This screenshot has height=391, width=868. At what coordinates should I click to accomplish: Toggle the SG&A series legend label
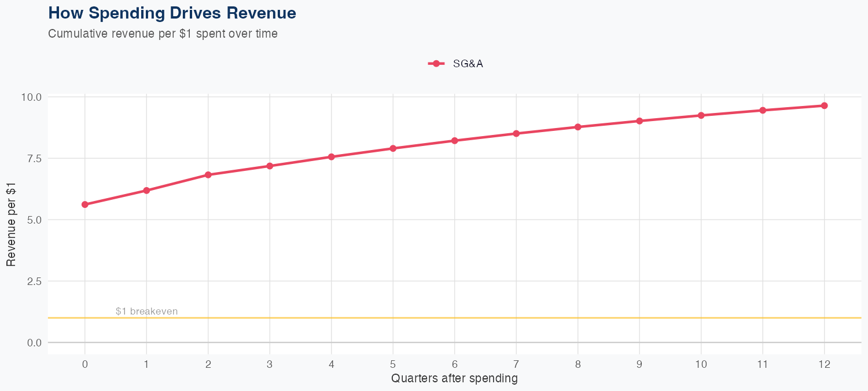pyautogui.click(x=468, y=64)
